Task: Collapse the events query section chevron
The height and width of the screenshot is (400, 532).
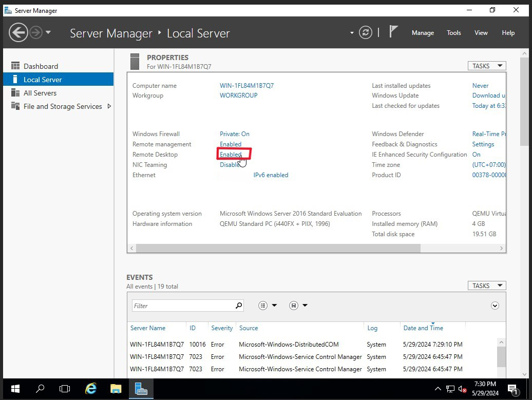Action: tap(495, 305)
